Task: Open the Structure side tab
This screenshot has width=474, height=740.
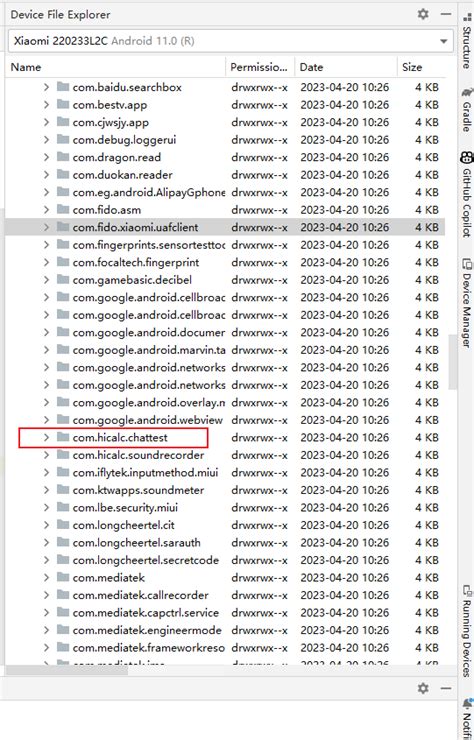Action: point(467,42)
